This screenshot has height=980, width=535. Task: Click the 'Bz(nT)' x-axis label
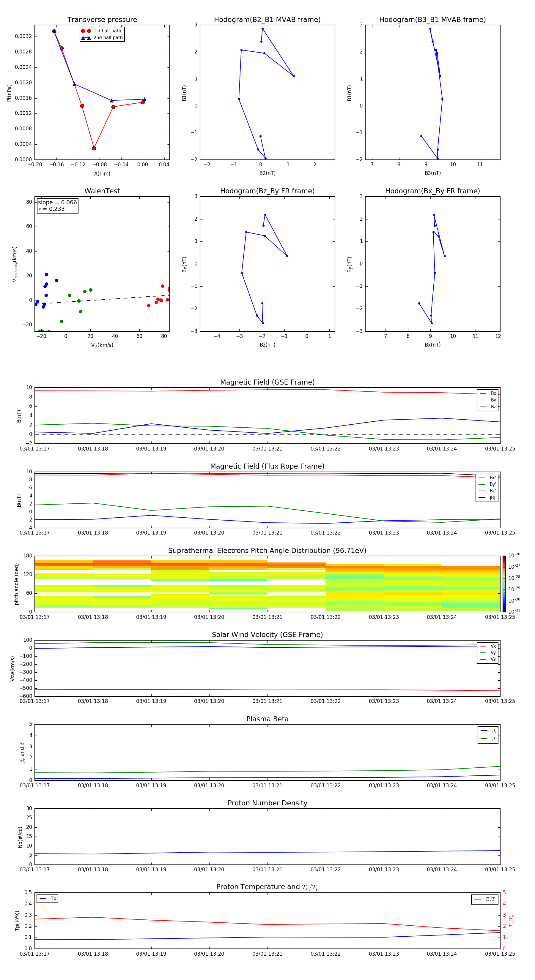[x=267, y=345]
